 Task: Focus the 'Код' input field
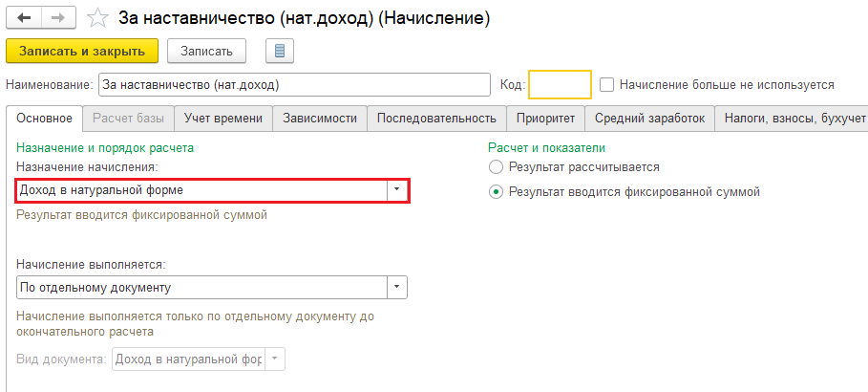(x=560, y=84)
